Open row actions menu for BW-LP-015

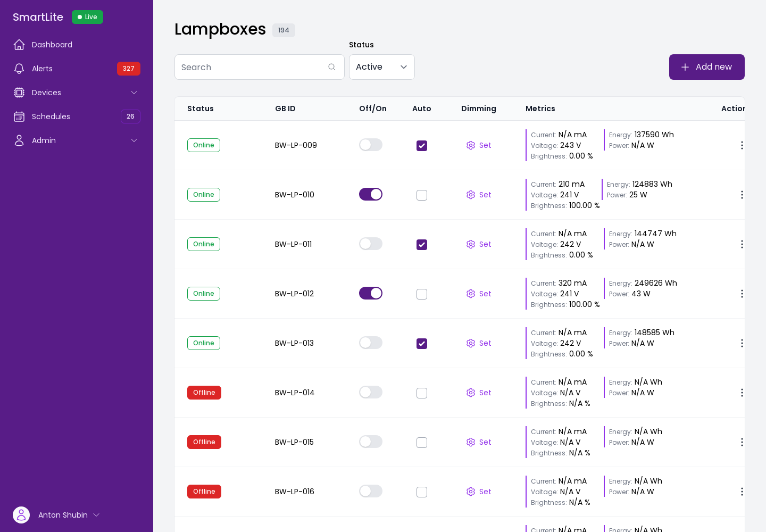(x=742, y=442)
